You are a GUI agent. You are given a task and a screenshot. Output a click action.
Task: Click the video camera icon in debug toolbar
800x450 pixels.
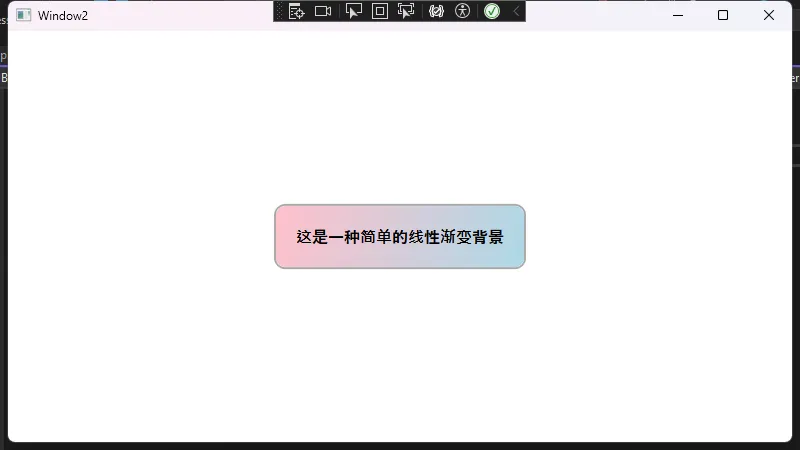pyautogui.click(x=323, y=11)
